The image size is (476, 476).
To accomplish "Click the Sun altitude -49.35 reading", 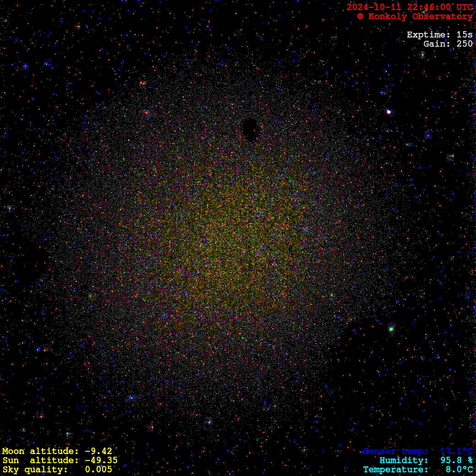I will coord(60,460).
